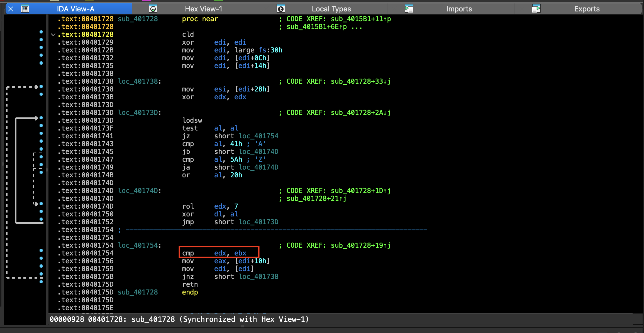Follow xref sub_401728+2A↓j
This screenshot has width=644, height=333.
(361, 113)
